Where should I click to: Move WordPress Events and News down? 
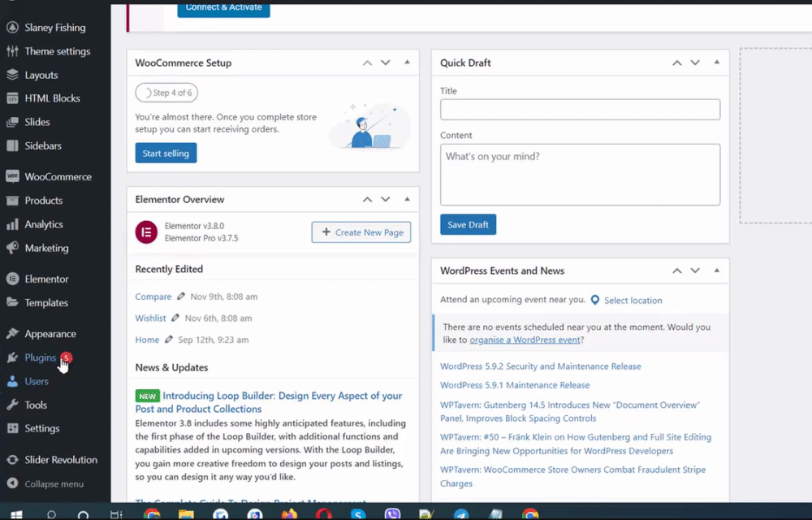click(695, 271)
